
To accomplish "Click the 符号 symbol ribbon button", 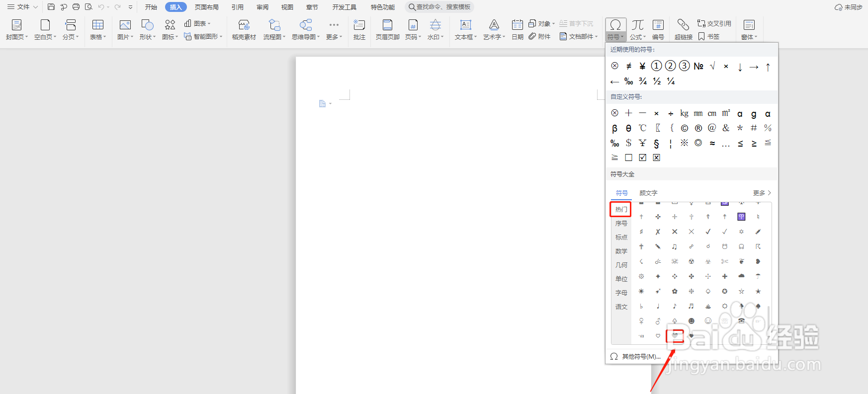I will click(x=615, y=30).
